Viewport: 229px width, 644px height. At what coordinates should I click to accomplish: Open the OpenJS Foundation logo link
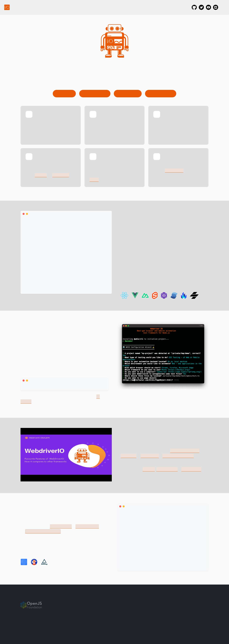click(x=31, y=605)
